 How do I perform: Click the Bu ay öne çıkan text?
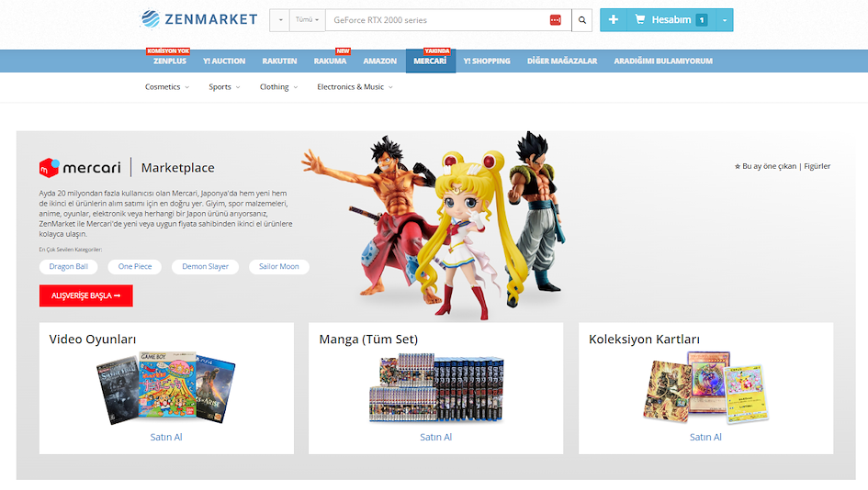coord(770,166)
